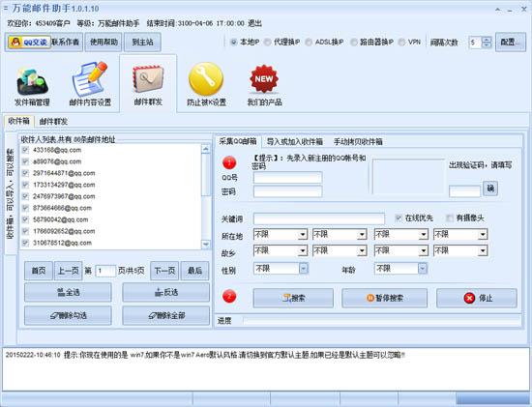Open the third 所在地 dropdown
The width and height of the screenshot is (532, 407).
400,234
